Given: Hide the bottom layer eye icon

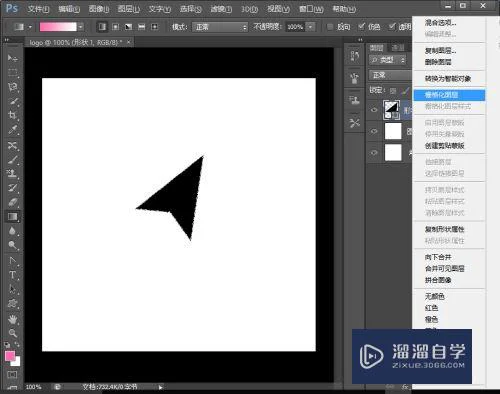Looking at the screenshot, I should [374, 153].
